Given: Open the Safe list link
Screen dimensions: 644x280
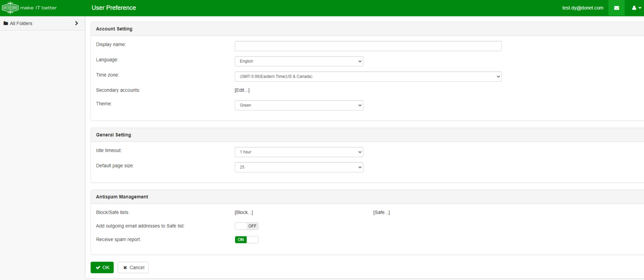Looking at the screenshot, I should click(x=382, y=213).
